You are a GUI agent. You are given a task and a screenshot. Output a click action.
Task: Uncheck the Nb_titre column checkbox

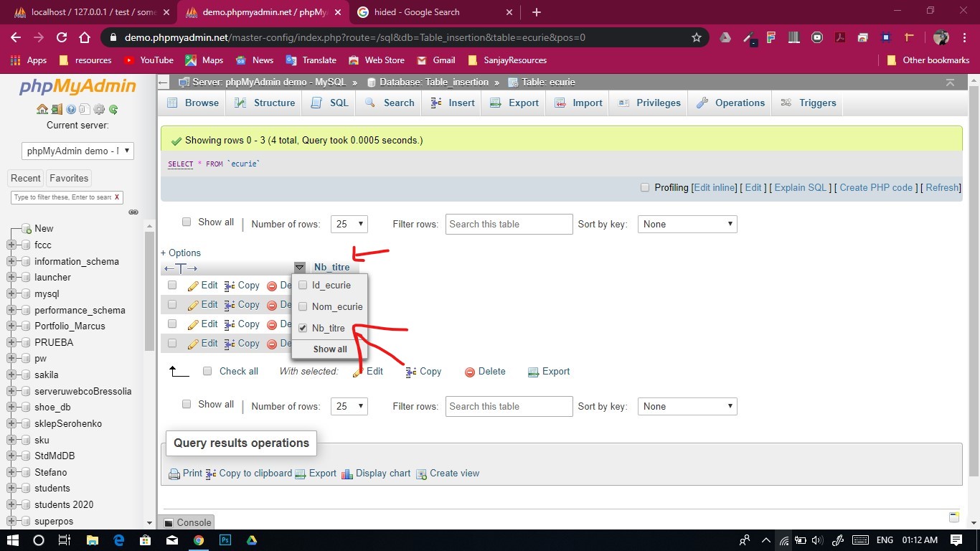coord(303,328)
